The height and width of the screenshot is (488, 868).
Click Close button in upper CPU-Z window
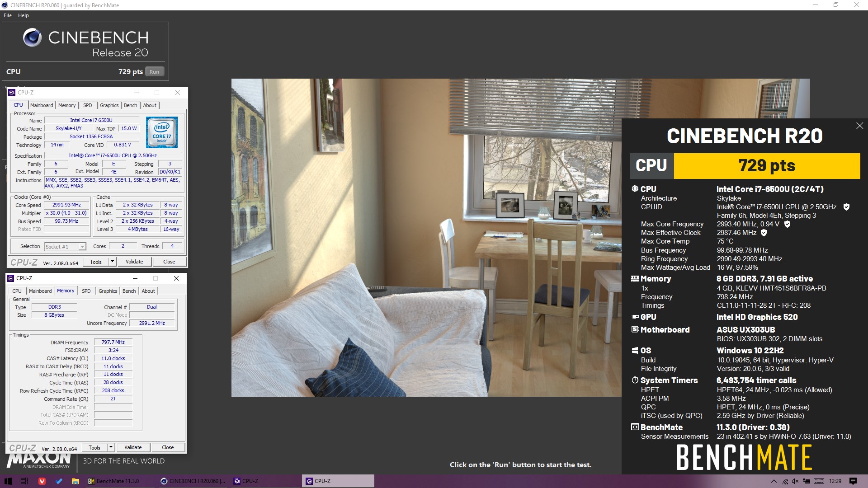click(x=169, y=262)
